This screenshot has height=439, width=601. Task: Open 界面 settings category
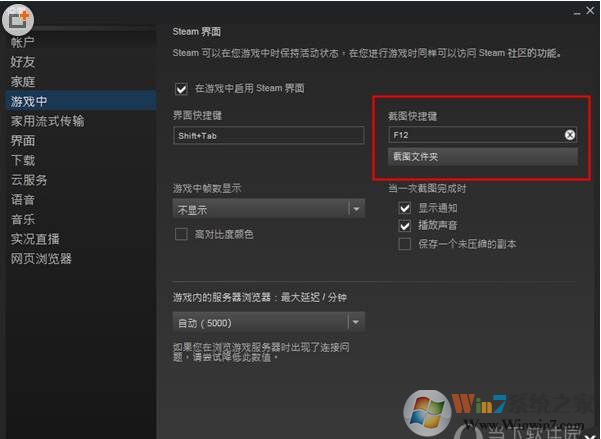(x=23, y=141)
